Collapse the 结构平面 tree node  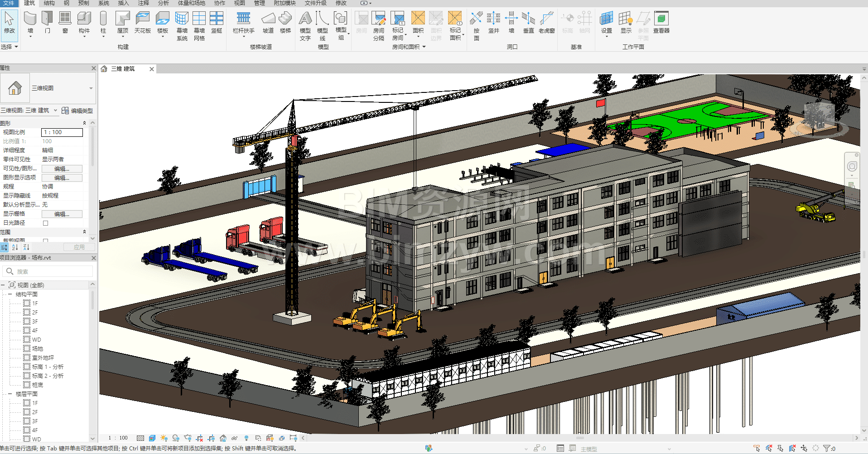10,294
